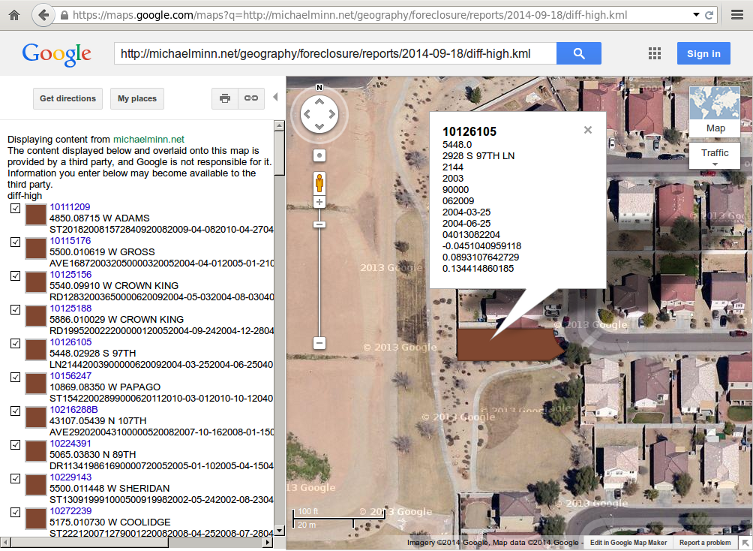Uncheck the 10111209 layer checkbox
The height and width of the screenshot is (551, 753).
[14, 208]
